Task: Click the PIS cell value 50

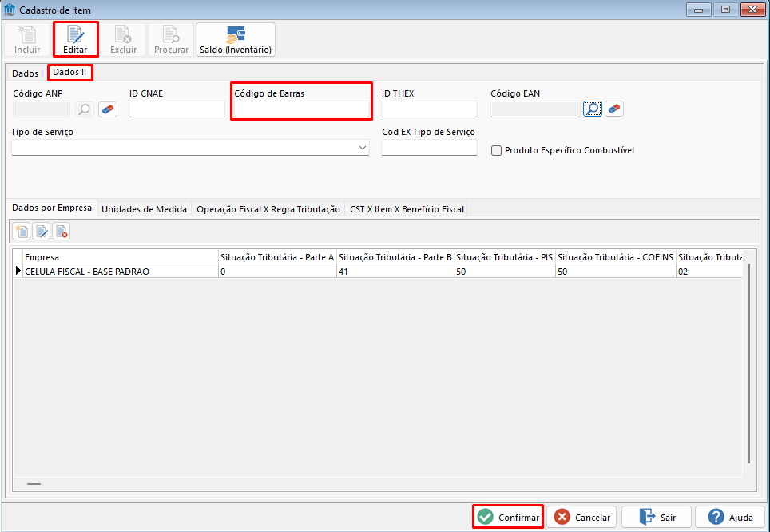Action: pos(505,271)
